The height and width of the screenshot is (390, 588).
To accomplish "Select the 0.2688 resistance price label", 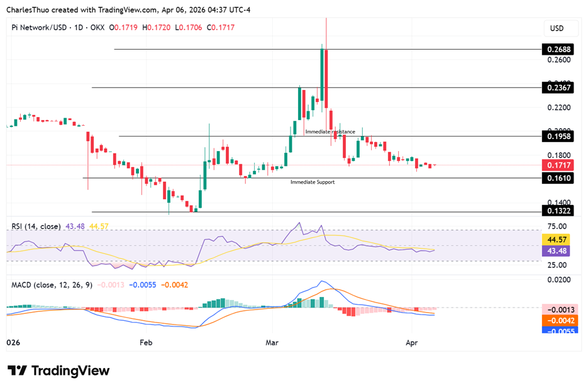I will pyautogui.click(x=558, y=49).
